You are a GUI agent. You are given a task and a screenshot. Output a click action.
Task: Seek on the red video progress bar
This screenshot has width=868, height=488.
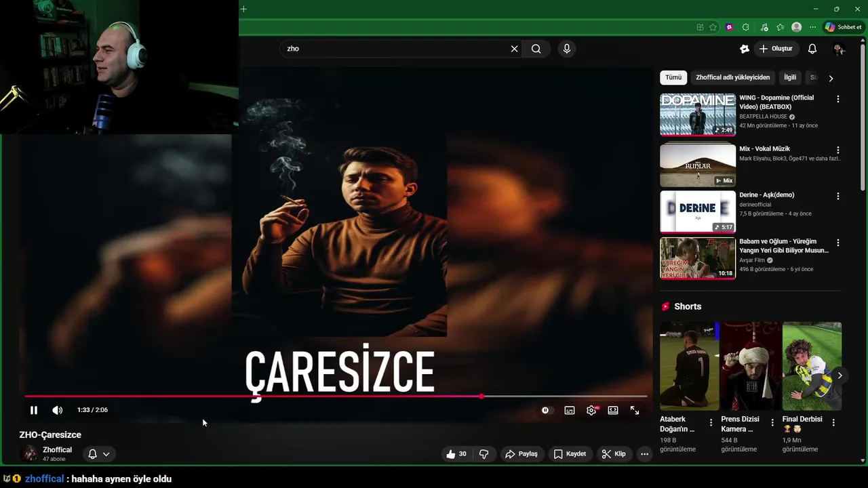click(336, 396)
